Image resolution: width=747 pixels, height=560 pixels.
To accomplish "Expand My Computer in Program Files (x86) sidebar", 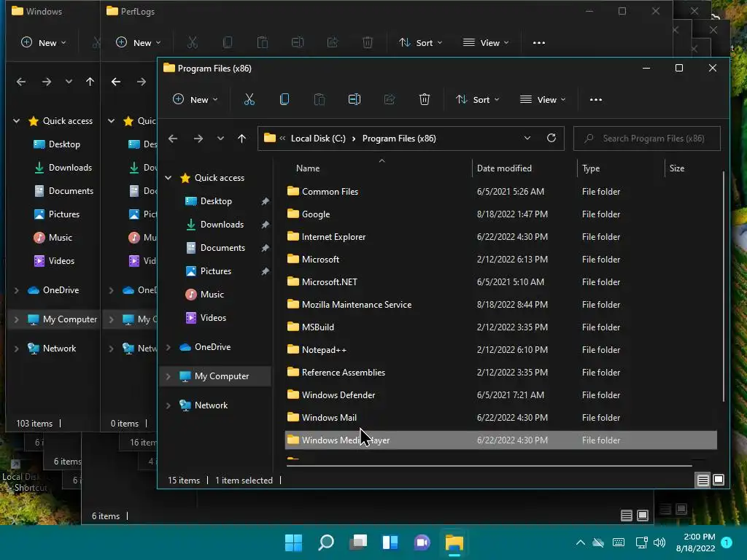I will [x=169, y=376].
